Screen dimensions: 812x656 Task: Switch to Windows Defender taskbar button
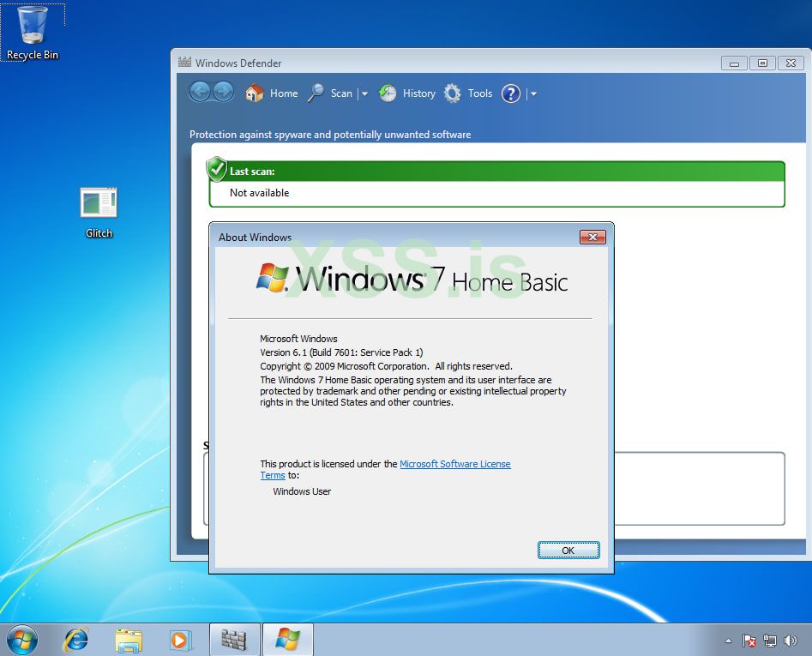234,640
